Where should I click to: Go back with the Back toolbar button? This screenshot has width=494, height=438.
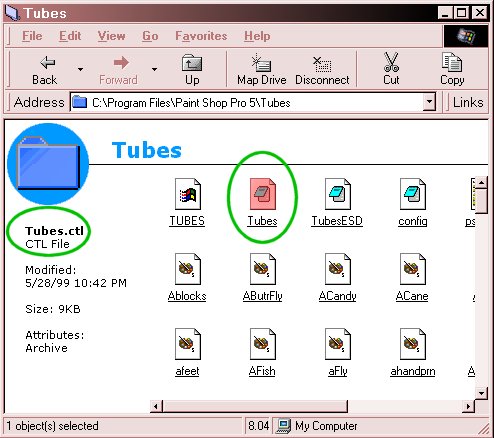(x=44, y=70)
